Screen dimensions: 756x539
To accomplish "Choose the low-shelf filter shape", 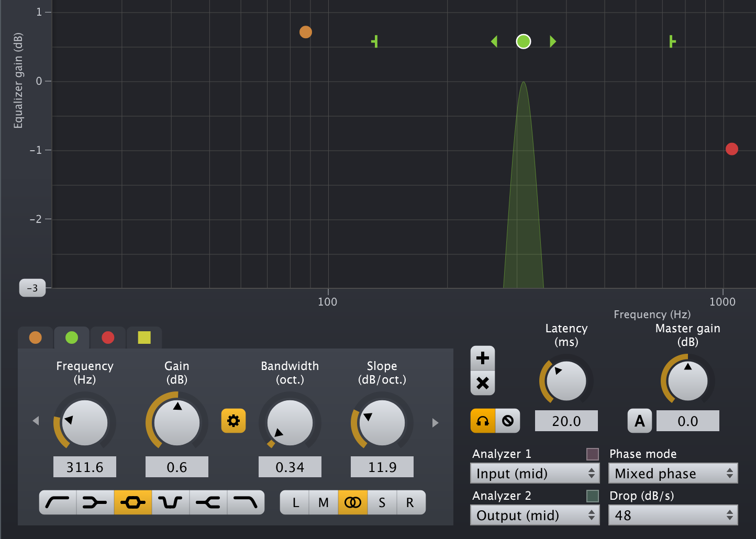I will pos(95,503).
